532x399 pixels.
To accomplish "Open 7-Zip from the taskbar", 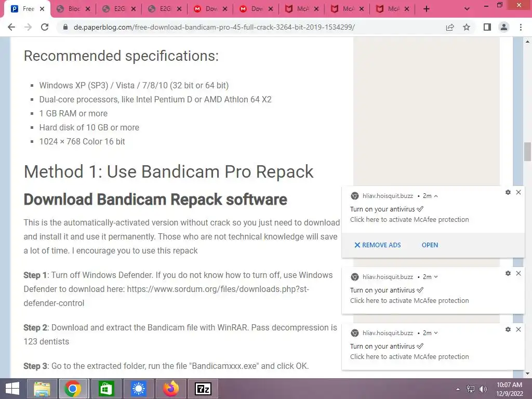I will click(203, 389).
